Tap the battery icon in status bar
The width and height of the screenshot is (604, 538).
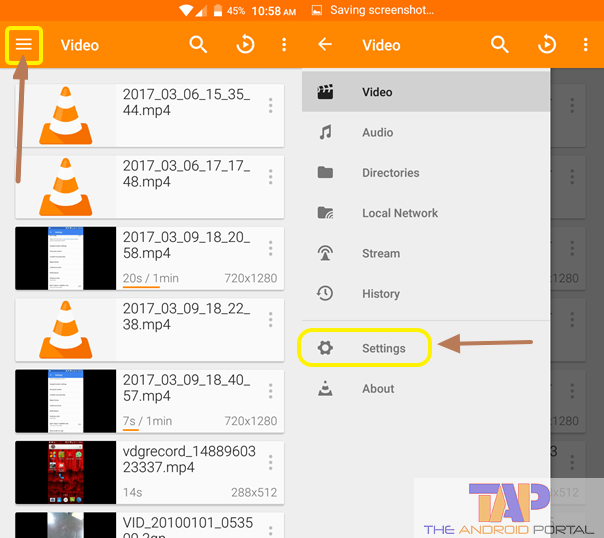click(218, 10)
